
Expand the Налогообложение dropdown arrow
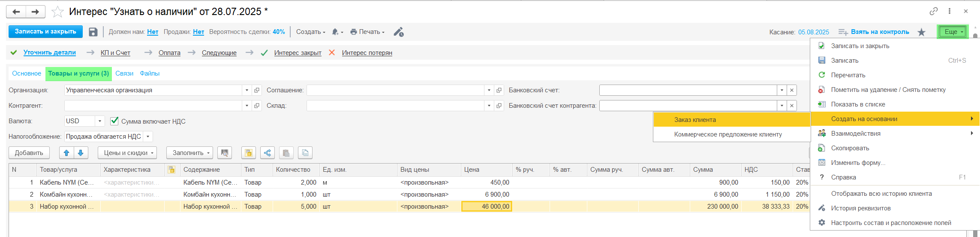pyautogui.click(x=148, y=137)
